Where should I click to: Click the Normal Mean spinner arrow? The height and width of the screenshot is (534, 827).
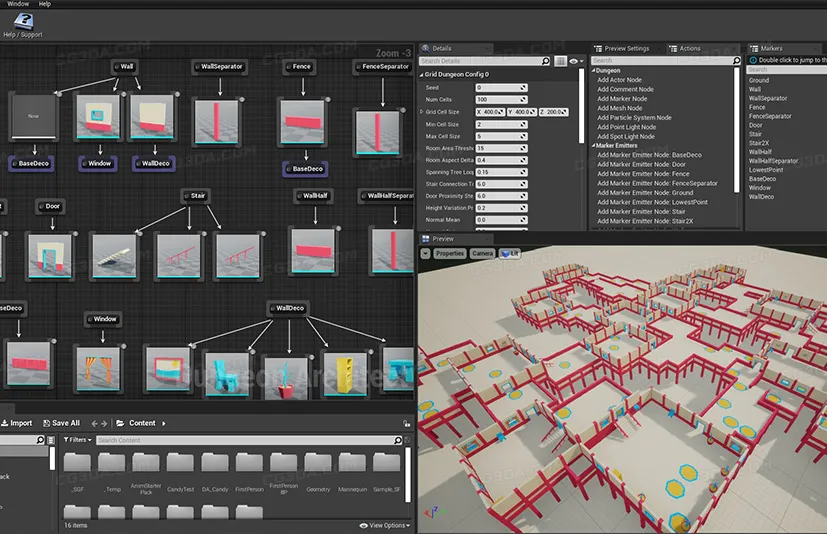point(523,220)
